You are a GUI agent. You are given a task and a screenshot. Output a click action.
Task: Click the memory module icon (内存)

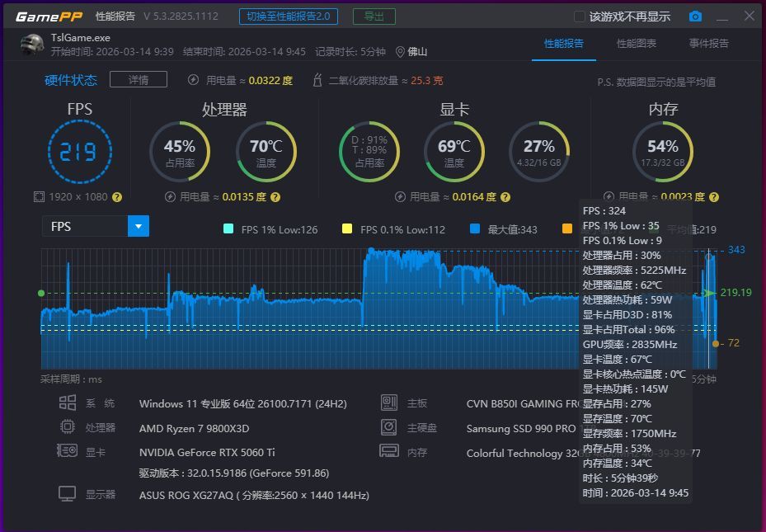pos(389,451)
